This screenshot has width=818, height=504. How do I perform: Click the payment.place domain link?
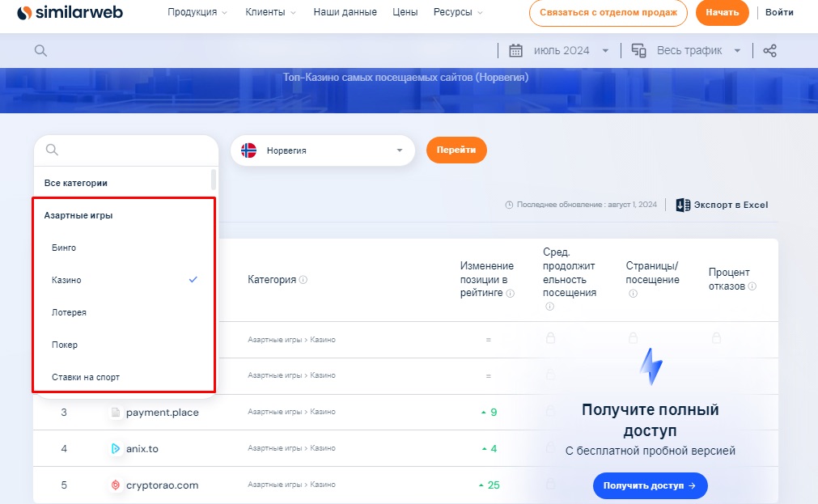163,412
